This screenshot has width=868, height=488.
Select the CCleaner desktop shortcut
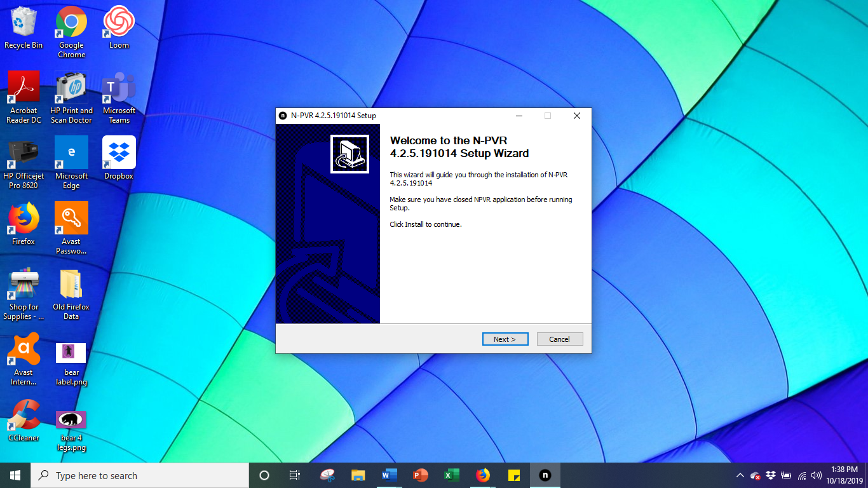(24, 420)
